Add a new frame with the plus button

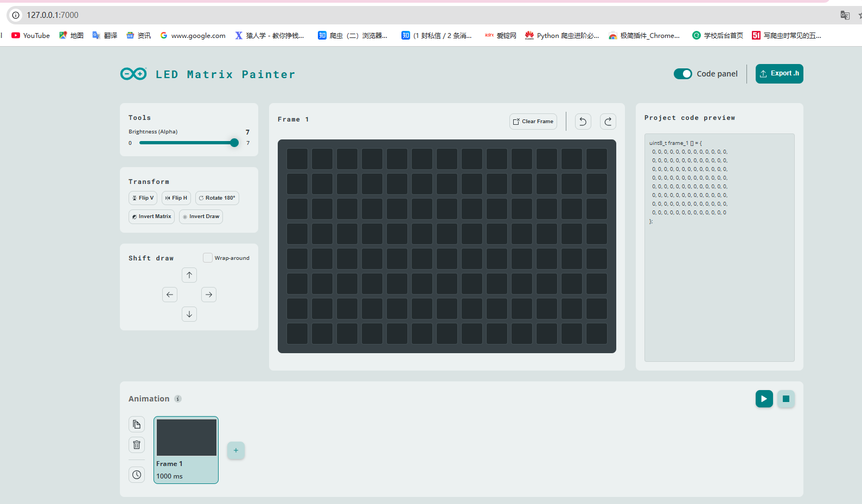[x=236, y=450]
